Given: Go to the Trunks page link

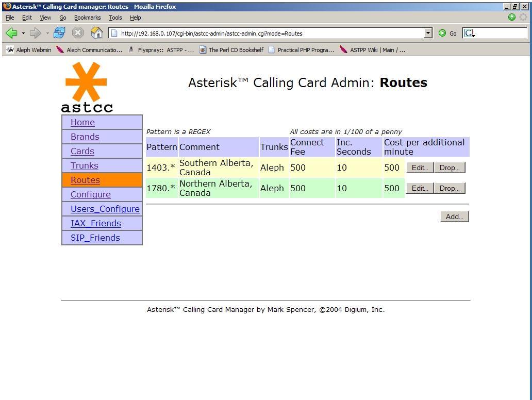Looking at the screenshot, I should [x=85, y=165].
